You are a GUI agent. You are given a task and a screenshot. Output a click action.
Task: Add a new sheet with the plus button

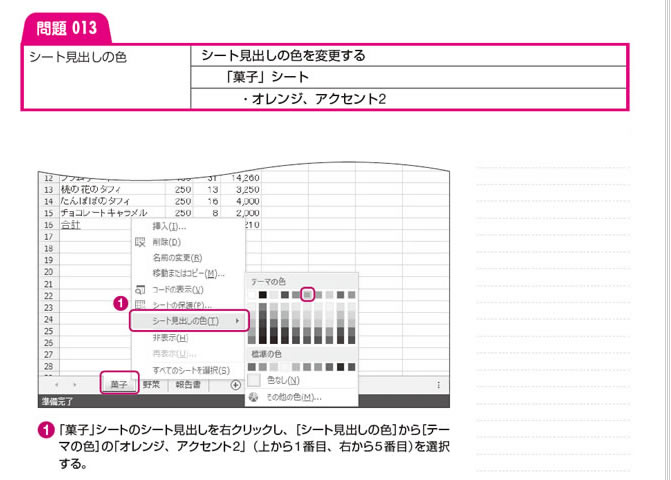pyautogui.click(x=235, y=384)
